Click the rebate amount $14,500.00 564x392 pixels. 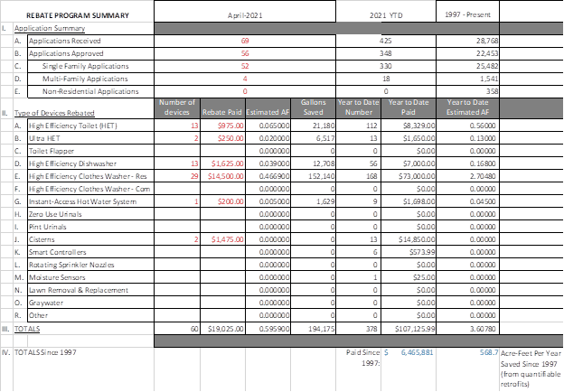coord(226,176)
